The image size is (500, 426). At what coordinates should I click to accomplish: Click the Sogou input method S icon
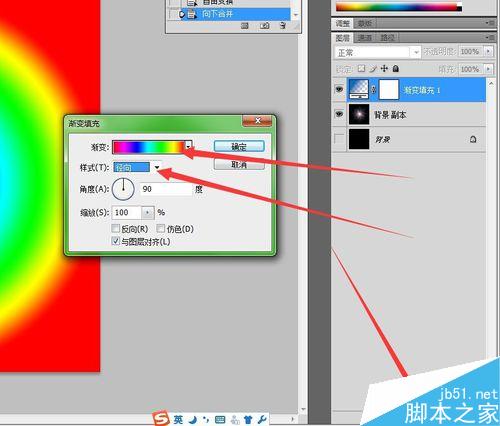pyautogui.click(x=161, y=418)
